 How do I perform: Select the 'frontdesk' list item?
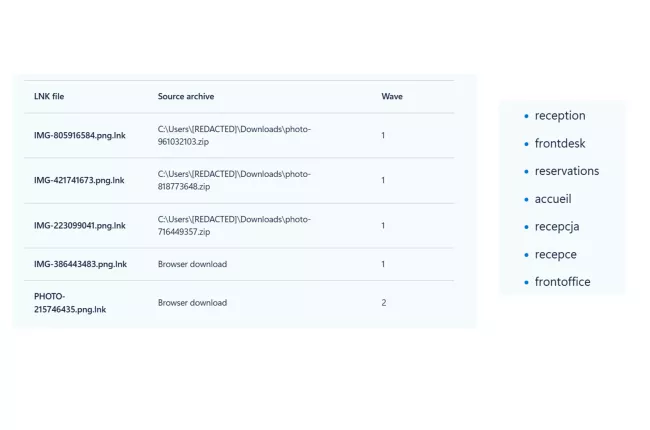[560, 143]
